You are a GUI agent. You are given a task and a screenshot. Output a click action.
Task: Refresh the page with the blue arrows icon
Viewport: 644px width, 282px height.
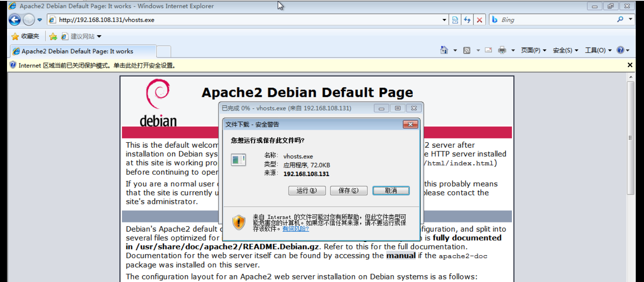pyautogui.click(x=467, y=20)
